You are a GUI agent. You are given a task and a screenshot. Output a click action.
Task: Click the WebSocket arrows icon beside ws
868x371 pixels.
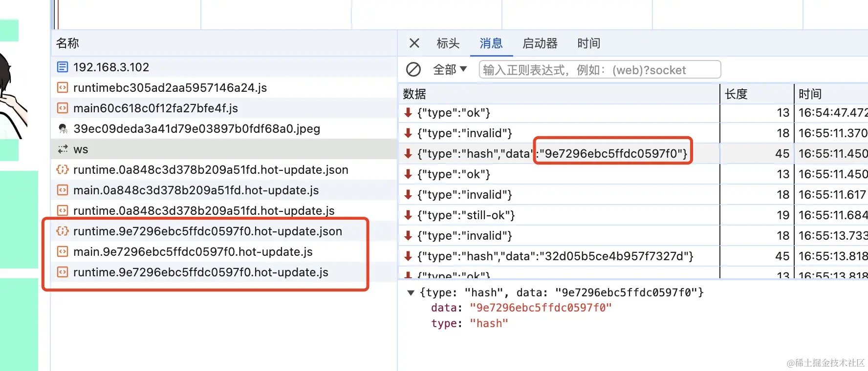[x=63, y=149]
